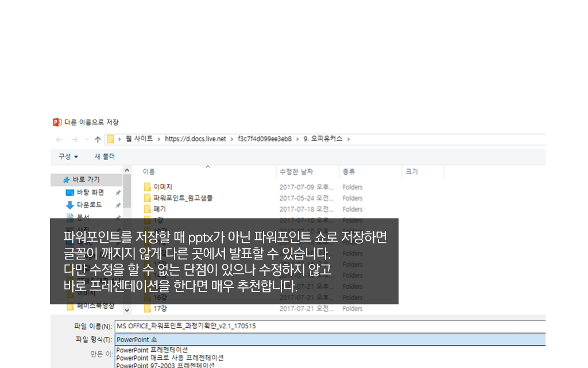Select the https://d.docs.live.net breadcrumb
Viewport: 588px width, 368px height.
click(195, 139)
